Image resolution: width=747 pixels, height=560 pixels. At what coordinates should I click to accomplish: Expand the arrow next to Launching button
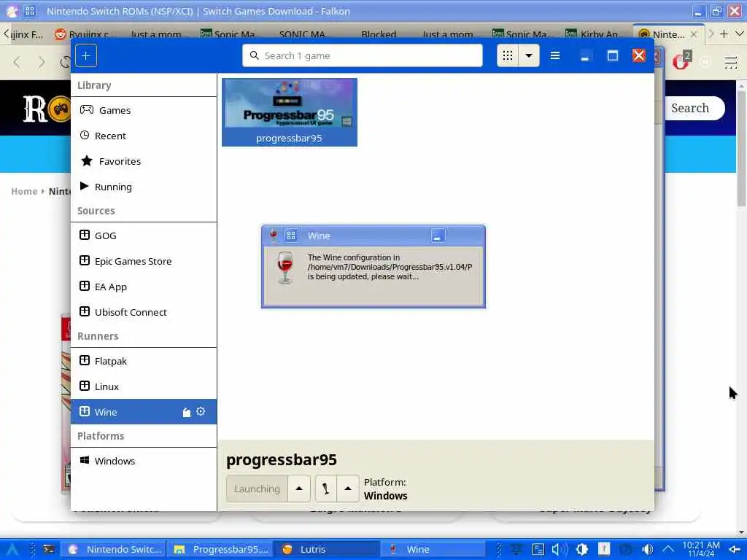tap(299, 489)
